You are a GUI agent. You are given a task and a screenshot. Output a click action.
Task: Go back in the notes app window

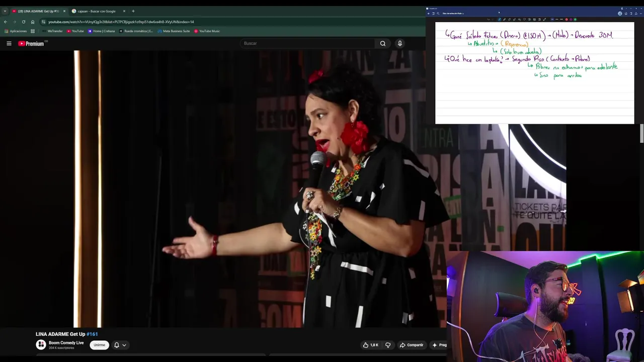429,14
